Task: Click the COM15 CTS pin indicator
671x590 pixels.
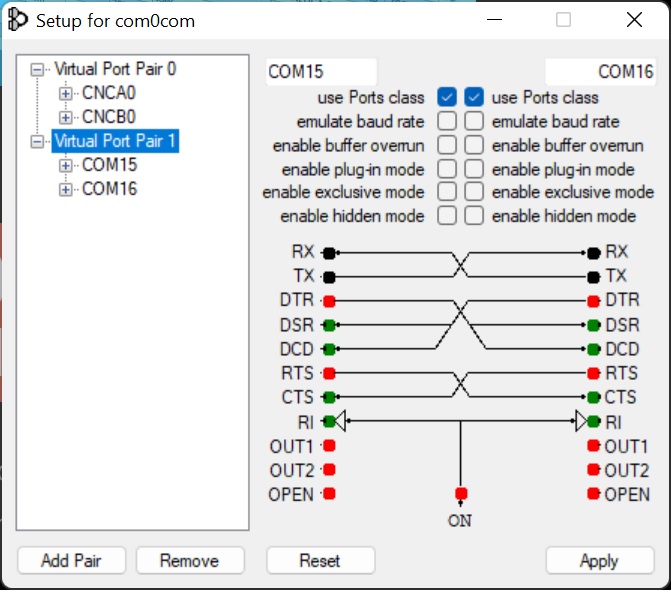Action: [x=329, y=397]
